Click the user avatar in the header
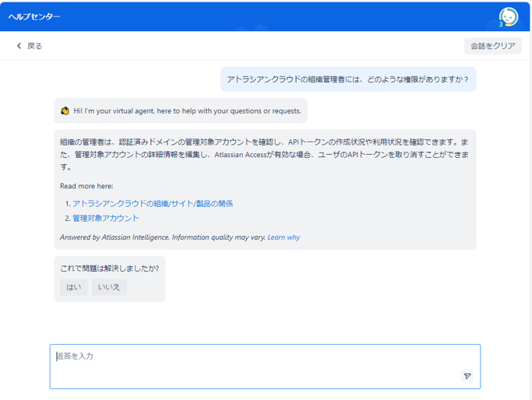Viewport: 532px width, 400px height. (508, 16)
